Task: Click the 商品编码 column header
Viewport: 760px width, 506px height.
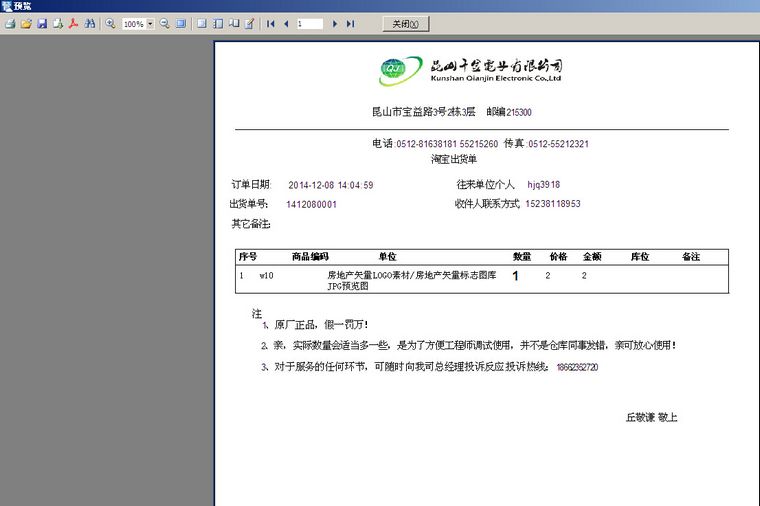Action: pyautogui.click(x=310, y=257)
